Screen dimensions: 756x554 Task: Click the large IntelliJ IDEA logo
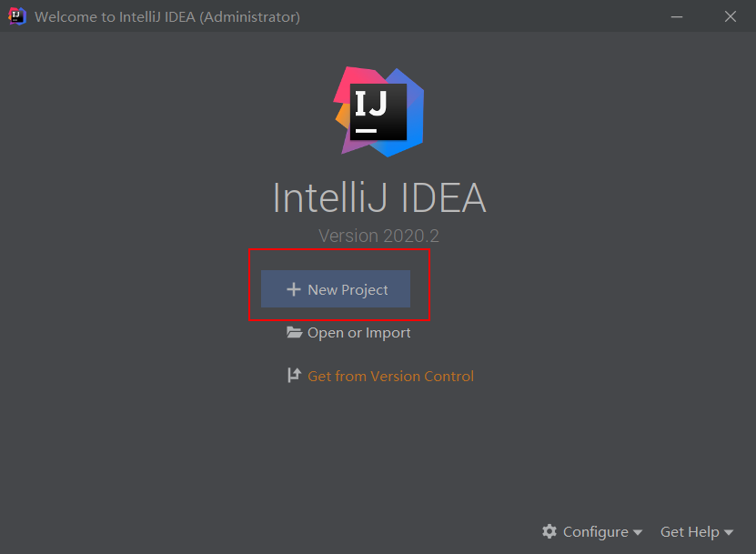coord(378,110)
